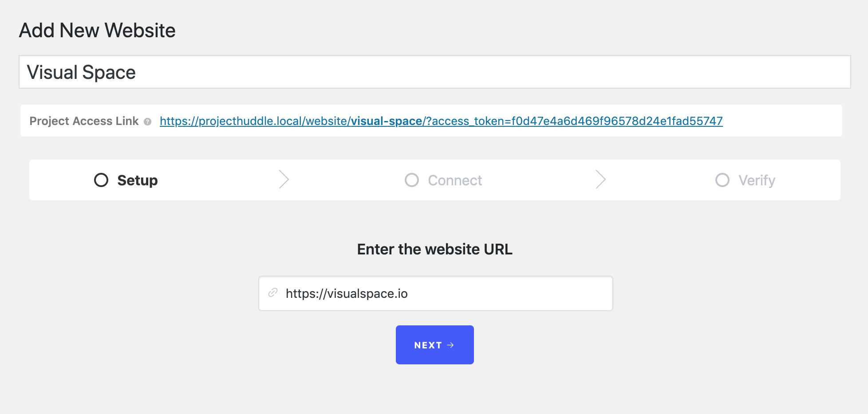Click the chevron between Connect and Verify
The image size is (868, 414).
tap(600, 180)
